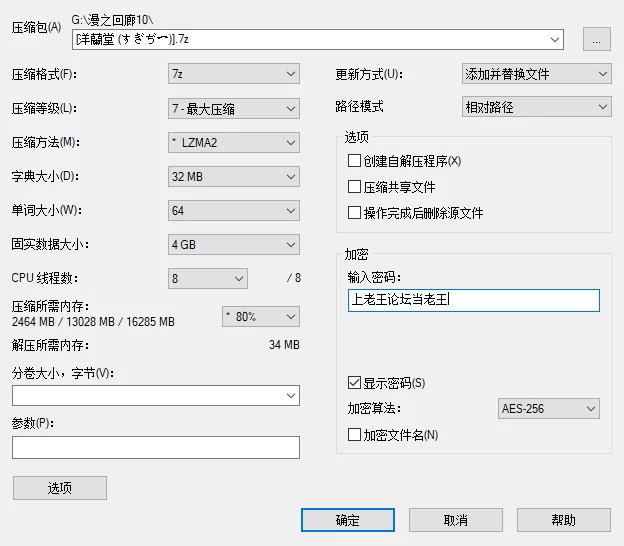
Task: Click the 选项 (Options) button
Action: tap(60, 488)
